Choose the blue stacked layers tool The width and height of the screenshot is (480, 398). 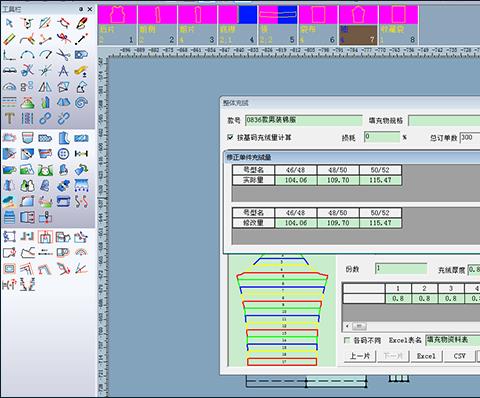9,218
